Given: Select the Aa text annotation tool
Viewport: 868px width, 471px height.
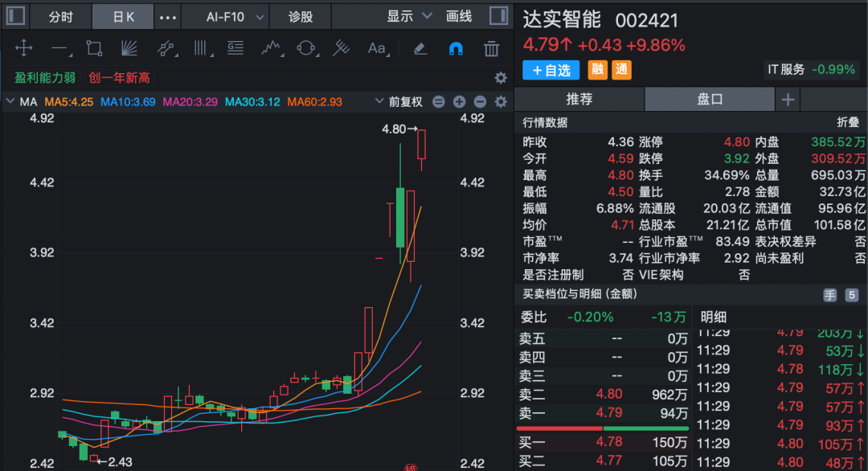Looking at the screenshot, I should [378, 49].
